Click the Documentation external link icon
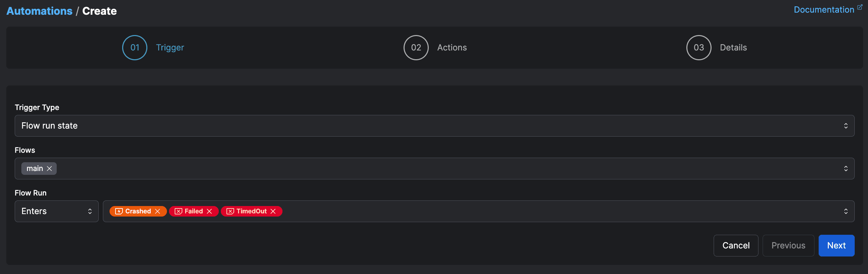Image resolution: width=868 pixels, height=274 pixels. [x=860, y=7]
